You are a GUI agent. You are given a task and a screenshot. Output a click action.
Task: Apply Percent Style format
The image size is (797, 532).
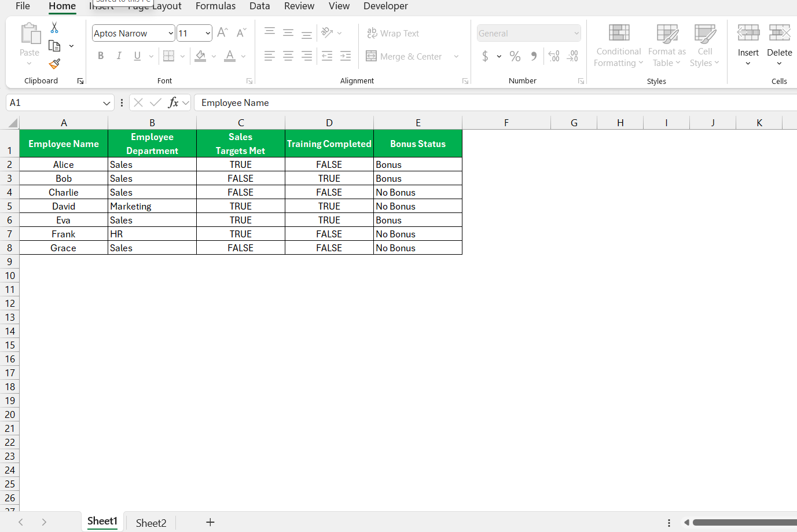point(515,56)
